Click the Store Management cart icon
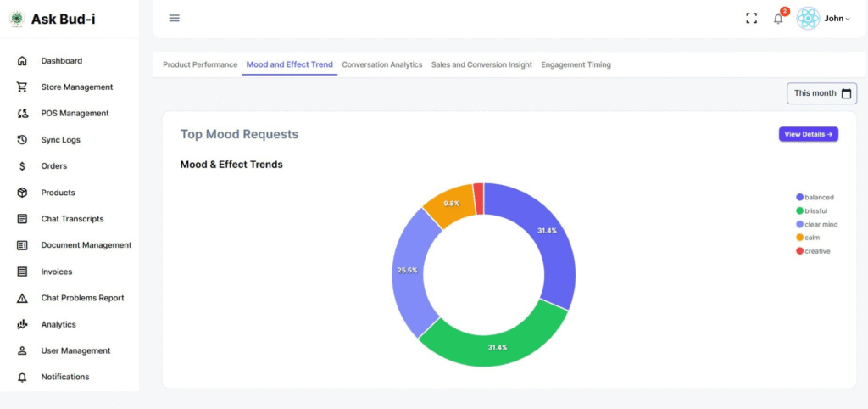The image size is (868, 409). (x=23, y=87)
